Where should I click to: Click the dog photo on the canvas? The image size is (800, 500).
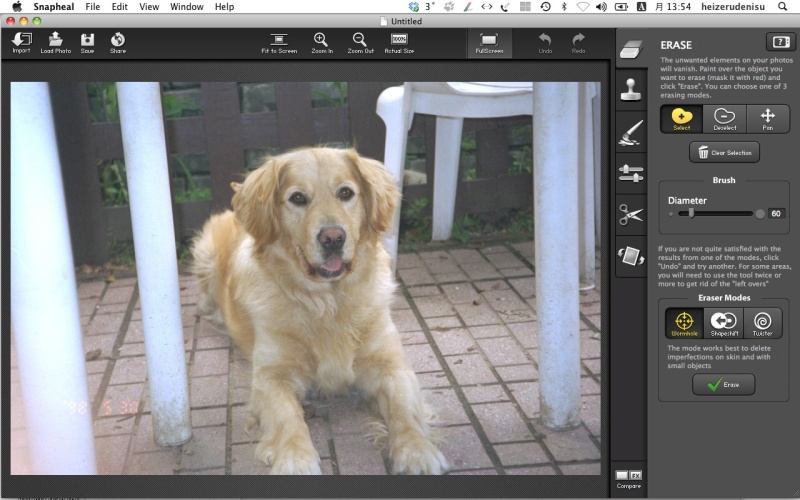[305, 278]
